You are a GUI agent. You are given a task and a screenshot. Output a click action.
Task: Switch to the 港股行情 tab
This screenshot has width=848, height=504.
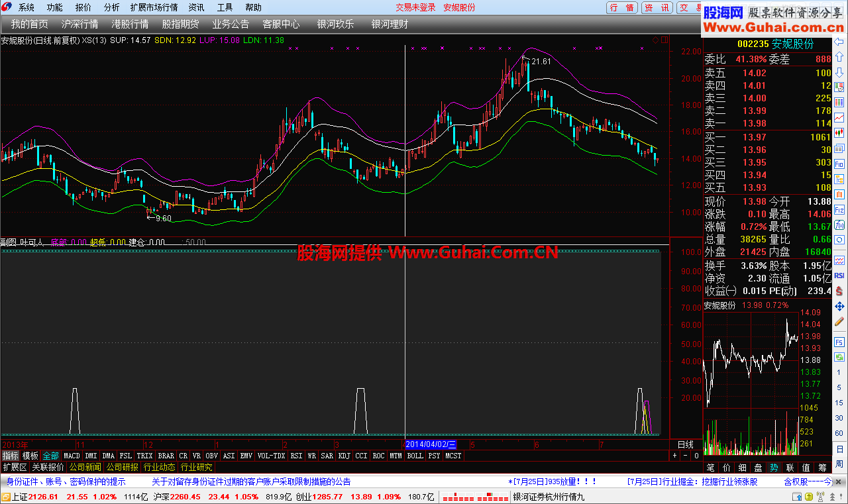130,24
